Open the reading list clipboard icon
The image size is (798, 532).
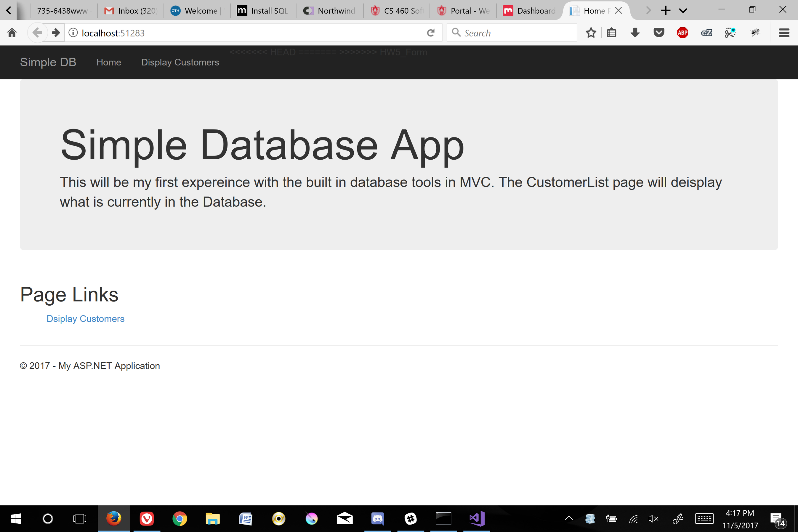pyautogui.click(x=611, y=33)
